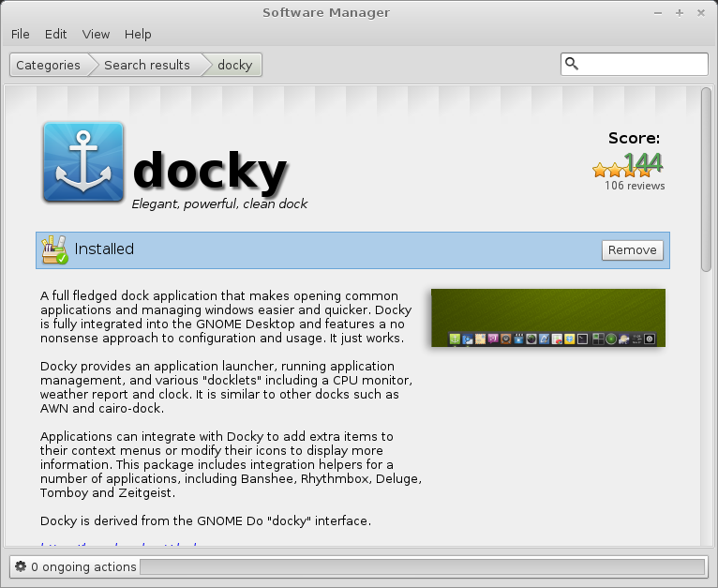The height and width of the screenshot is (588, 718).
Task: Click 'Elegant, powerful, clean dock' tagline
Action: 219,204
